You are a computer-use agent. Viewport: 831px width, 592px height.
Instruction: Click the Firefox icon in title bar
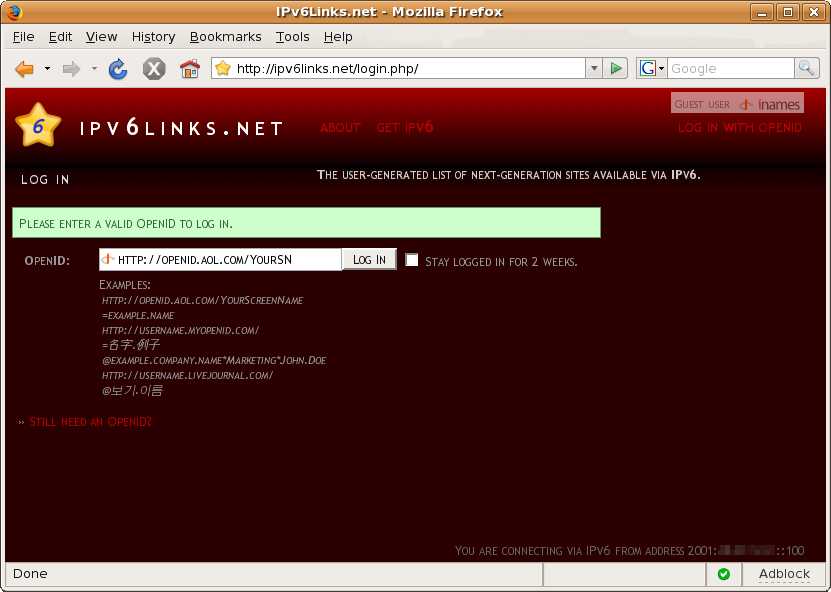14,12
